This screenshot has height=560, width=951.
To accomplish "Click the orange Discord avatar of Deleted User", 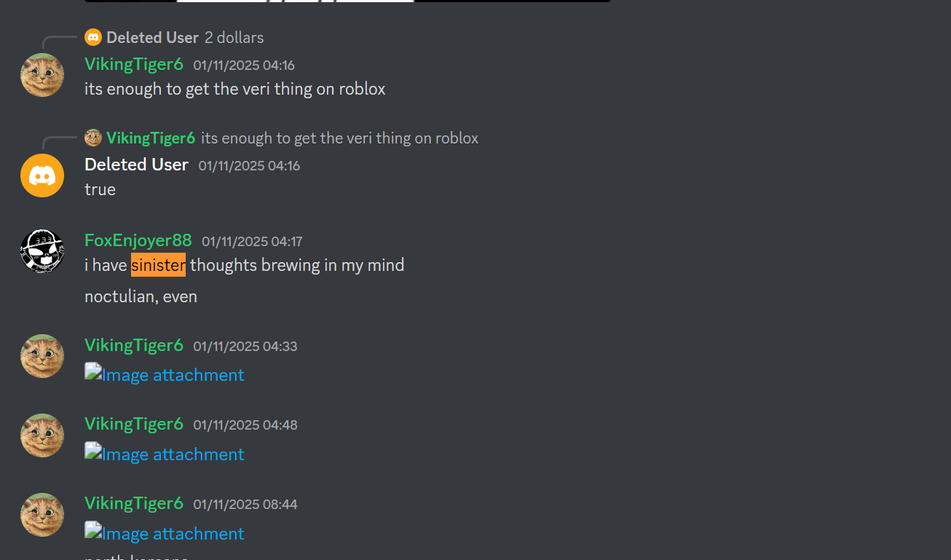I will point(42,176).
